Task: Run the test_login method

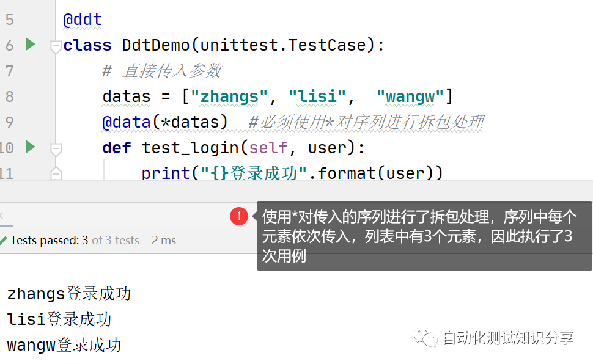Action: [30, 147]
